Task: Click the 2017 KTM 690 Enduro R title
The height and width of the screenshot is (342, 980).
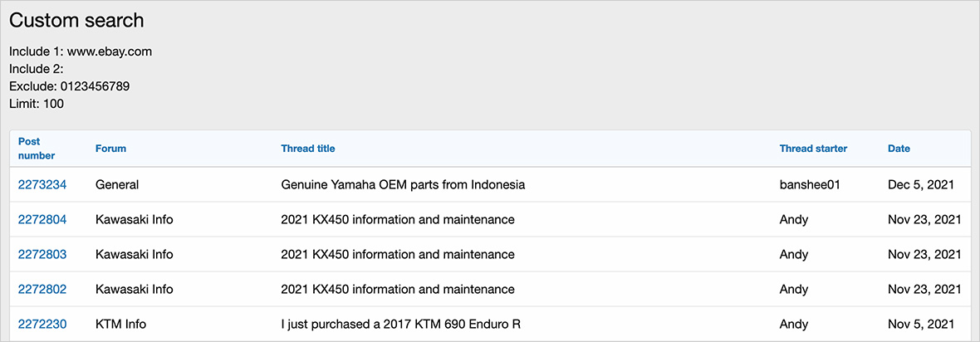Action: point(400,325)
